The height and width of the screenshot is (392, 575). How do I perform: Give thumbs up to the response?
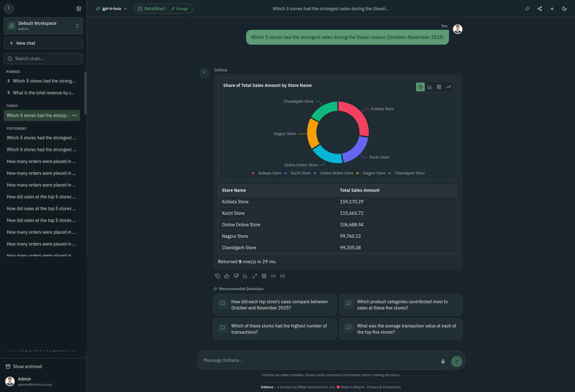227,276
